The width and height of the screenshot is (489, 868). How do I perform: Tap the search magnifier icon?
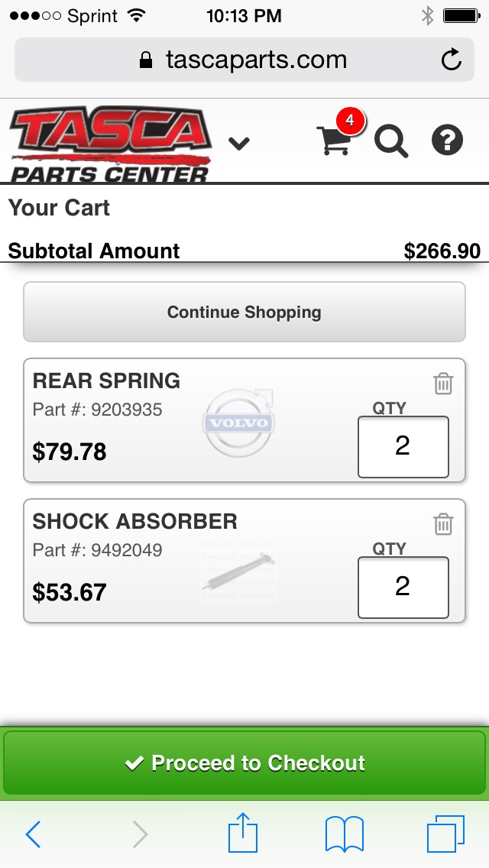coord(390,141)
